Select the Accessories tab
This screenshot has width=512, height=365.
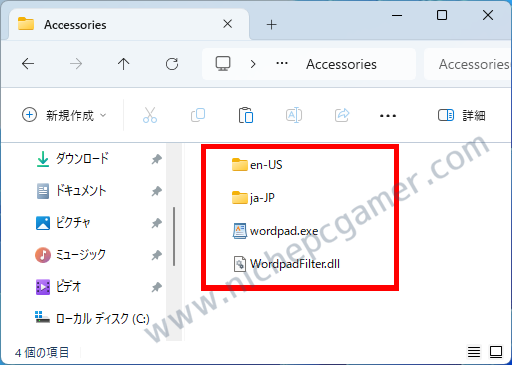click(129, 24)
